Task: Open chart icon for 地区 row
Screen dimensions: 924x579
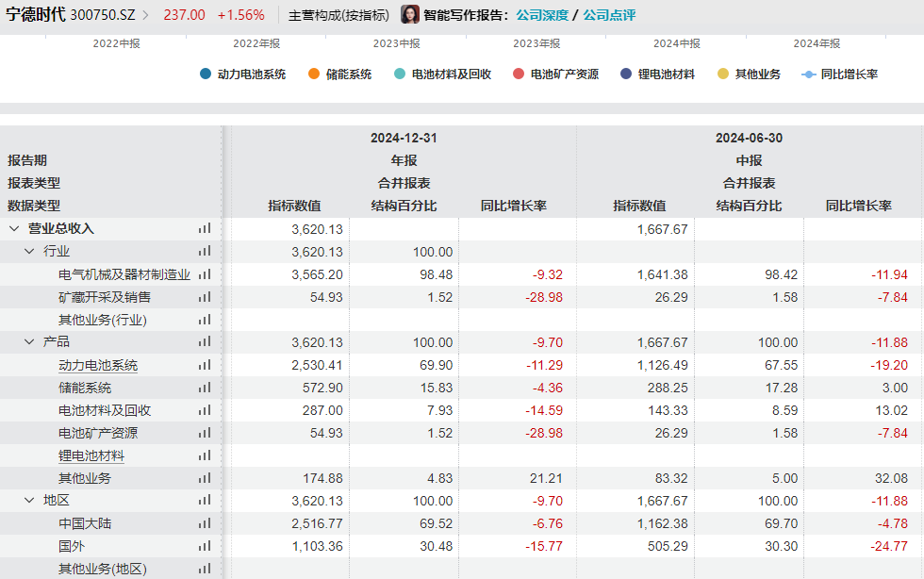Action: [x=205, y=500]
